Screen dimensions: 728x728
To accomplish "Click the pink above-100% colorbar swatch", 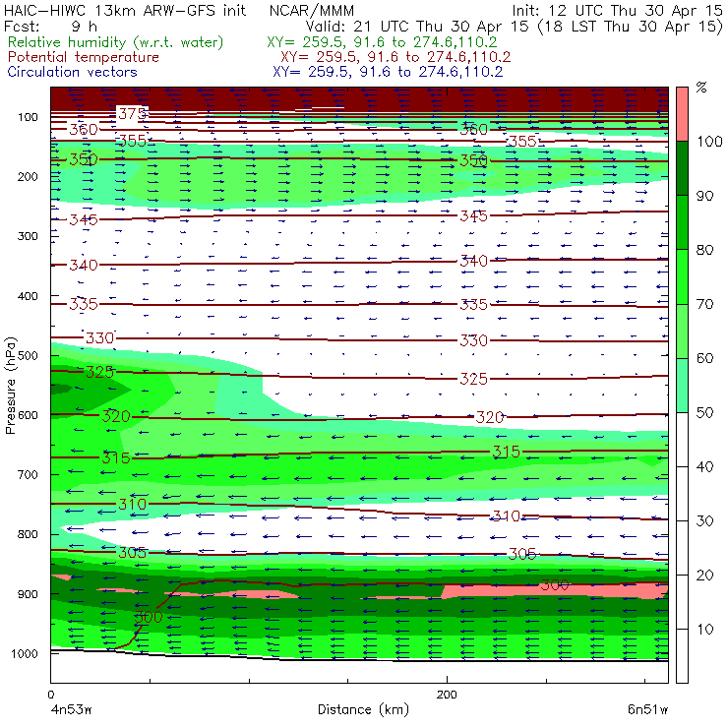I will [682, 114].
